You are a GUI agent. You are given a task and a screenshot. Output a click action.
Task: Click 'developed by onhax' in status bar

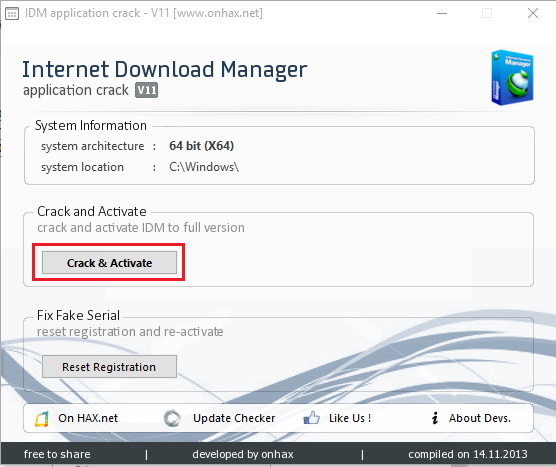click(x=243, y=454)
